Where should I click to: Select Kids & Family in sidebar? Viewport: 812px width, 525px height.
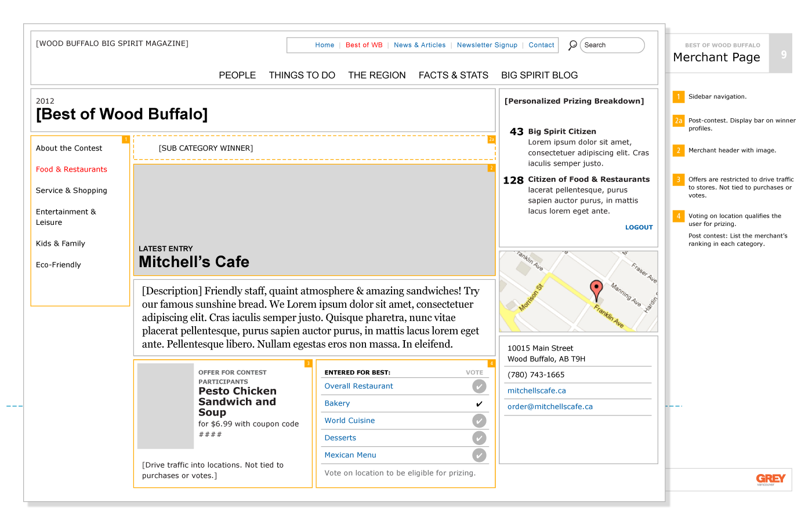(x=60, y=244)
